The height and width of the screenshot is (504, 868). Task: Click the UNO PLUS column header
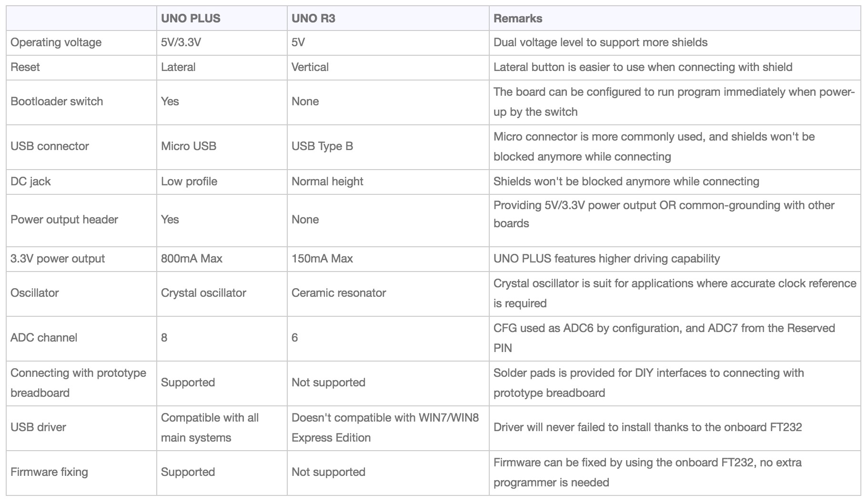pos(191,19)
